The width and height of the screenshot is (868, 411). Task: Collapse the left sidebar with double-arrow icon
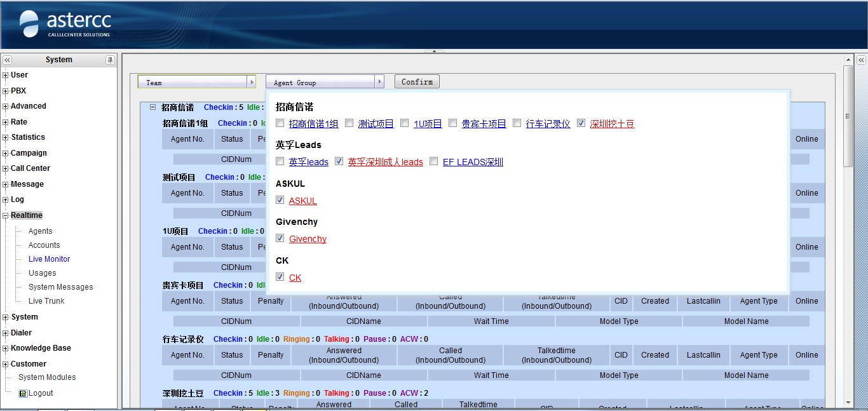point(7,60)
